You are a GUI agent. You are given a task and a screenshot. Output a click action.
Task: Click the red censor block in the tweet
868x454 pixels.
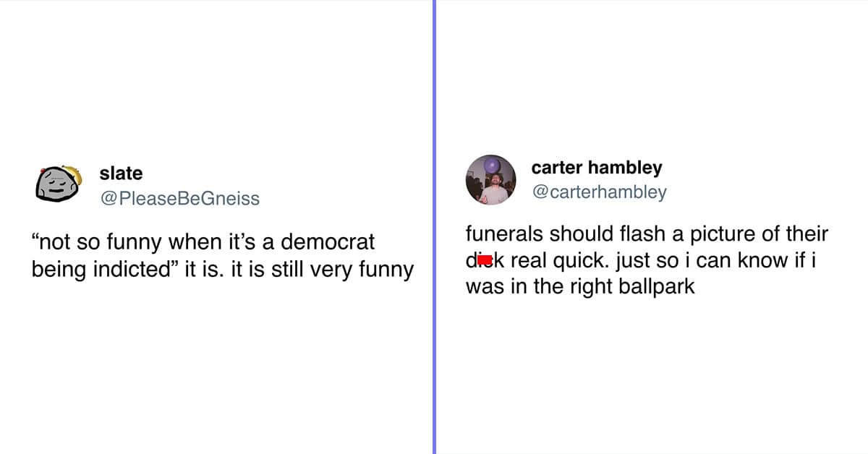(485, 259)
